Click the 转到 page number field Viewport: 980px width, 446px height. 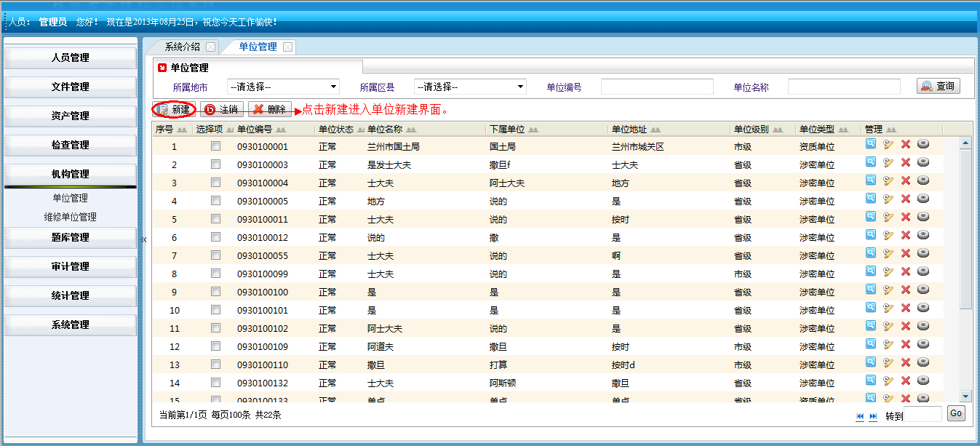(924, 414)
